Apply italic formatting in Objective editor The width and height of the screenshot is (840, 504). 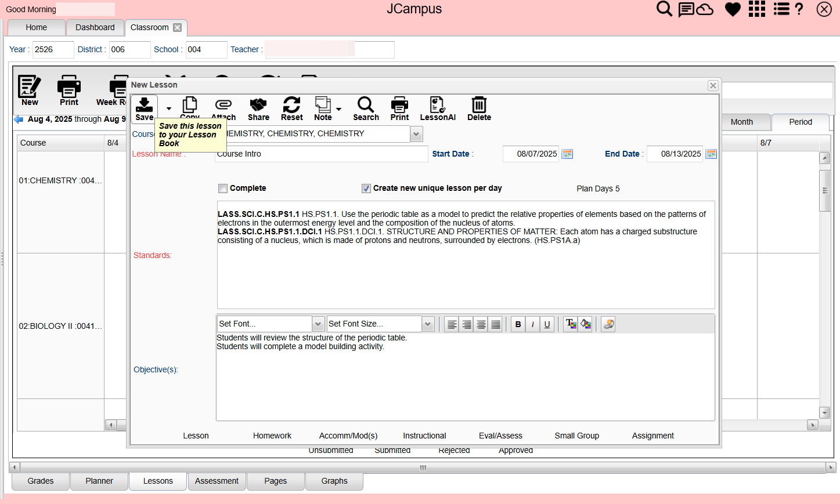(532, 324)
